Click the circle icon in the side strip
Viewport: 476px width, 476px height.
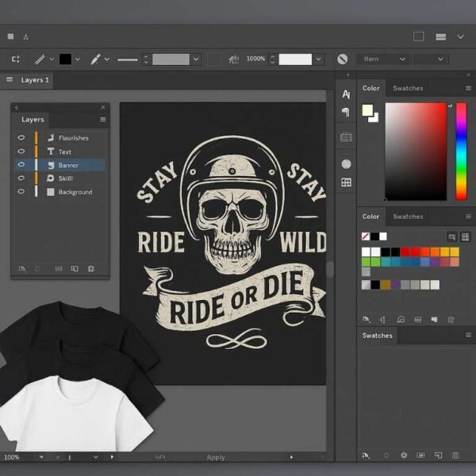346,164
